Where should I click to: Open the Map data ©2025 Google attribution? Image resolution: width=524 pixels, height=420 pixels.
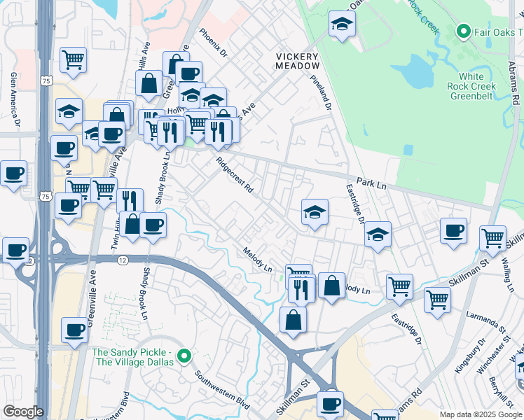tap(481, 414)
